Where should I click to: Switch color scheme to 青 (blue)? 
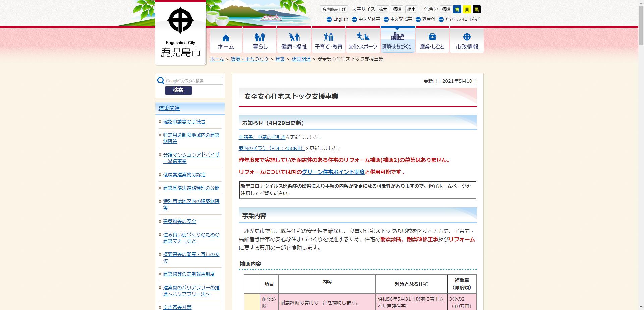(x=458, y=9)
